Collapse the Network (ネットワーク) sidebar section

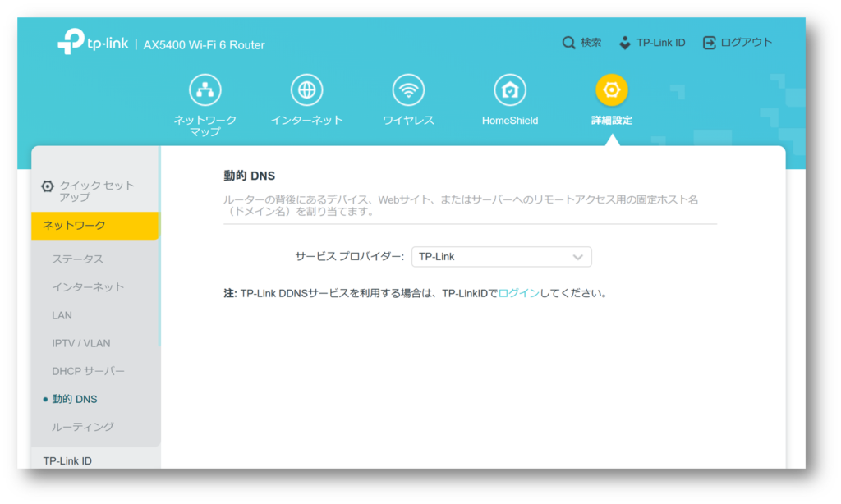[x=94, y=226]
